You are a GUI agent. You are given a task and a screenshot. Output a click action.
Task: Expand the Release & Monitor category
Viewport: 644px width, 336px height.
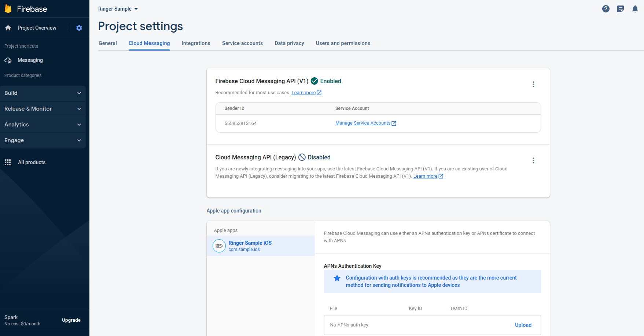(43, 109)
